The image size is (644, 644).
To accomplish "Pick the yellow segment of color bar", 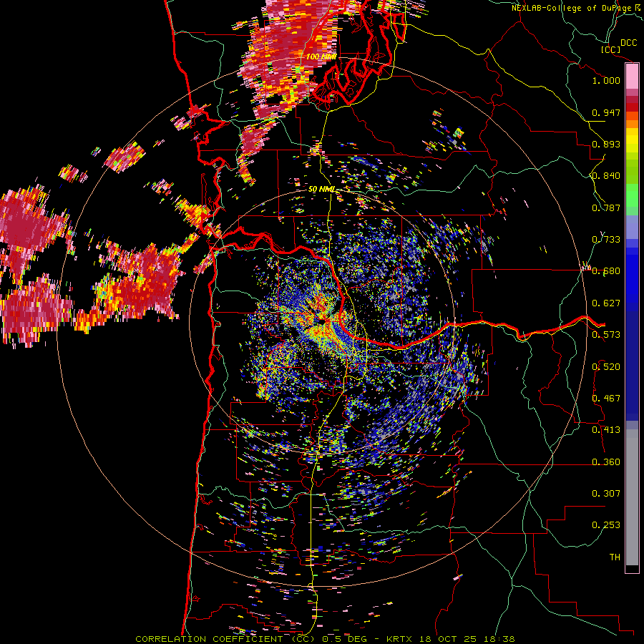I will point(632,141).
